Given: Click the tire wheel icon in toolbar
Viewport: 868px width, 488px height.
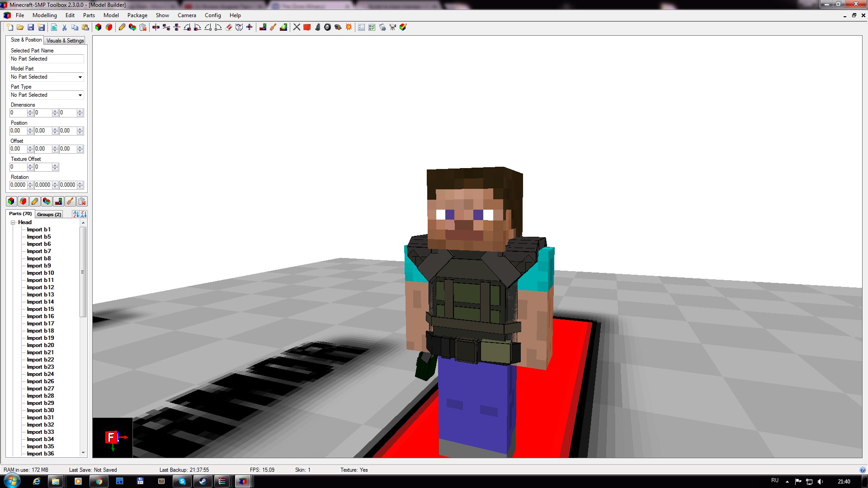Looking at the screenshot, I should point(328,27).
